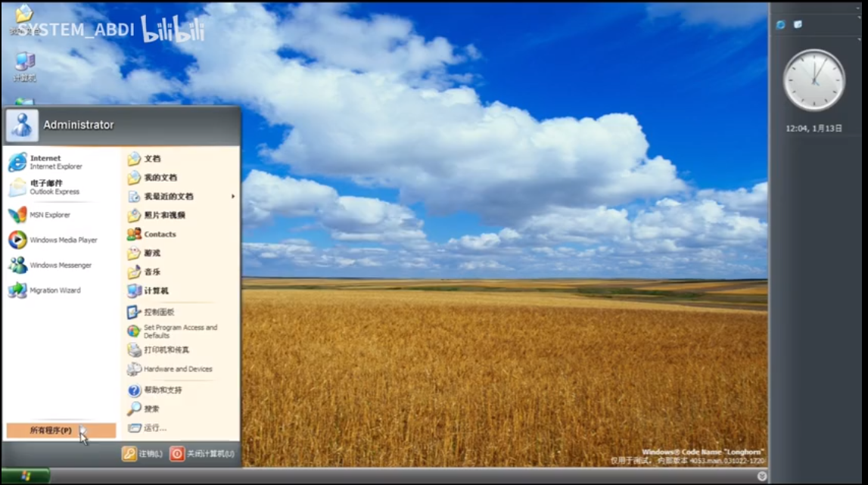
Task: Click the green Start button
Action: 25,476
